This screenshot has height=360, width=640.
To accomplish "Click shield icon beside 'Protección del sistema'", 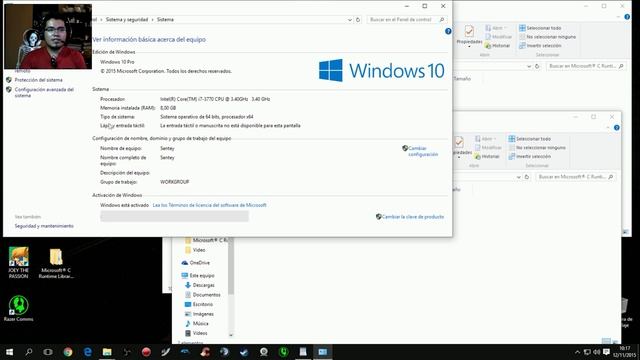I will [9, 80].
